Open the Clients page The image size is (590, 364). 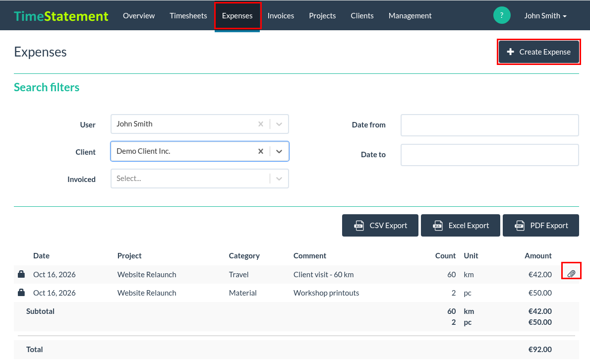[362, 16]
